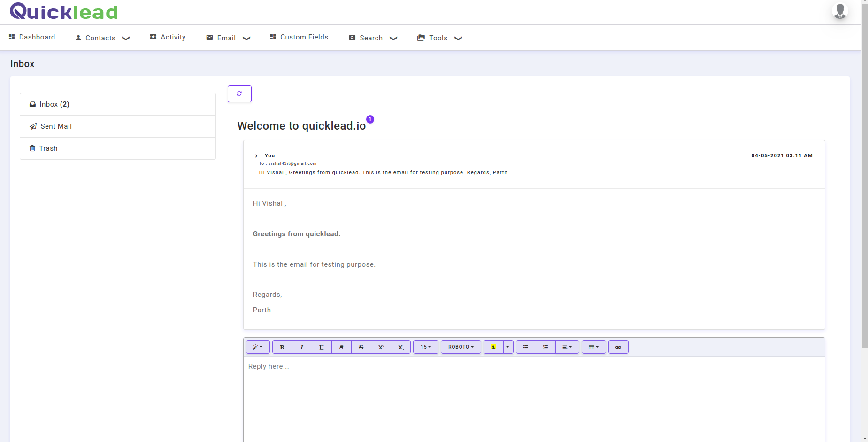Click the Tools dropdown chevron
The height and width of the screenshot is (442, 868).
click(458, 39)
